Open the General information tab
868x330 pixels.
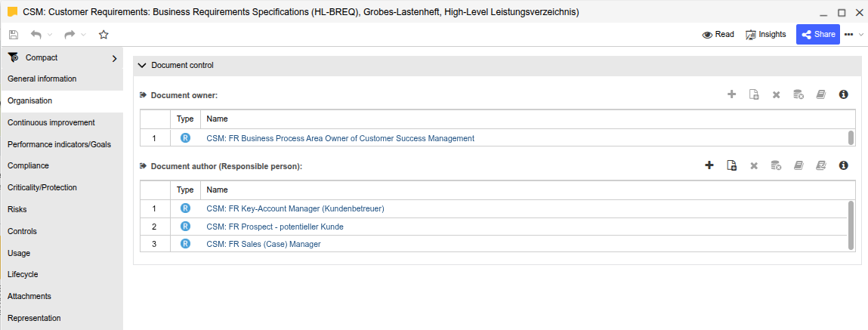61,79
